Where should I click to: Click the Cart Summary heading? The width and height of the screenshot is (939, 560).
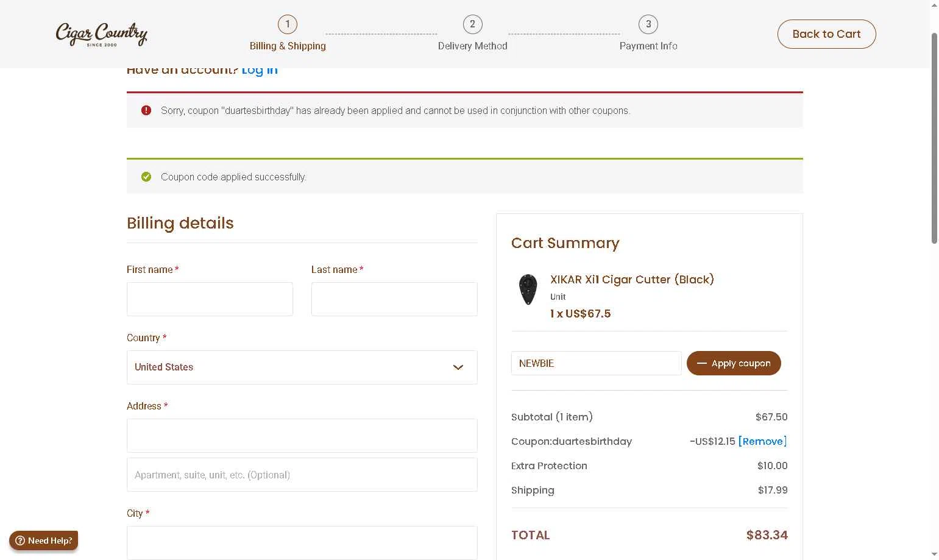point(565,243)
